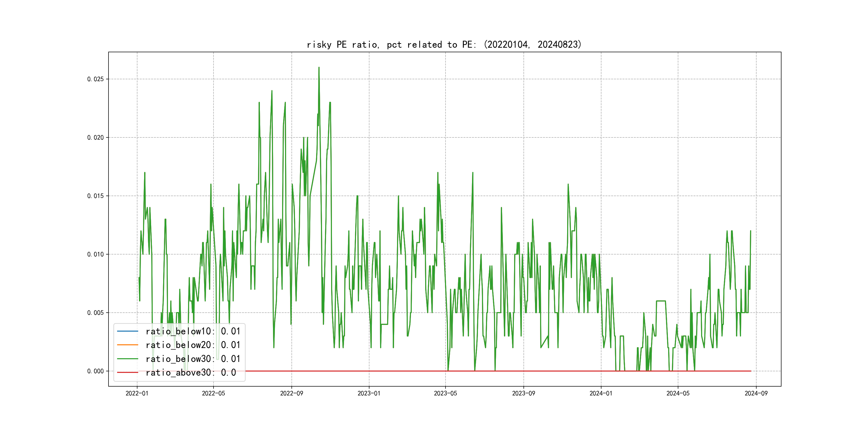Select the 'ratio_below30: 0.01' legend label
Image resolution: width=868 pixels, height=434 pixels.
(x=193, y=359)
